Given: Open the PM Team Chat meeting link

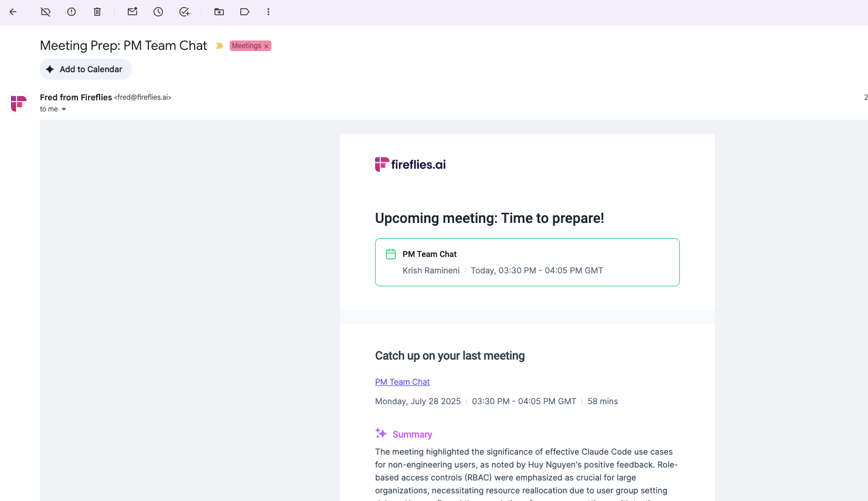Looking at the screenshot, I should tap(402, 381).
